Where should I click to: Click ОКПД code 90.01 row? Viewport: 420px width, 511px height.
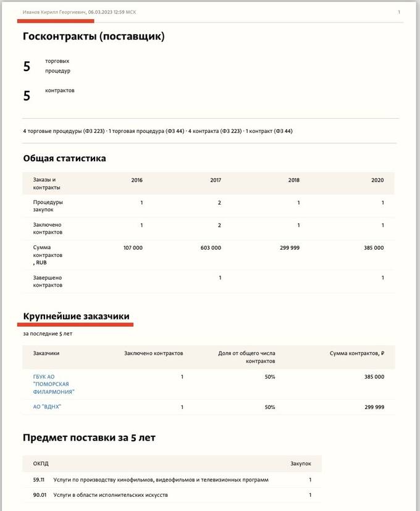[x=172, y=495]
